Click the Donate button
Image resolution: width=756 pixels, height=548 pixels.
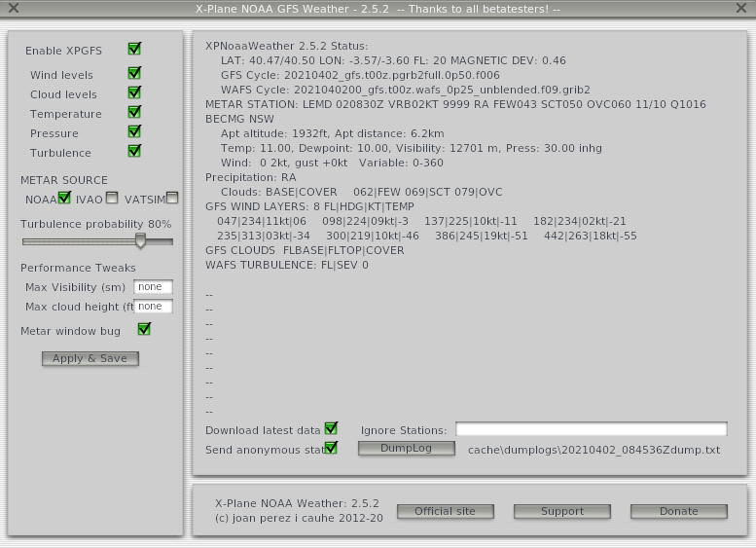click(x=679, y=511)
